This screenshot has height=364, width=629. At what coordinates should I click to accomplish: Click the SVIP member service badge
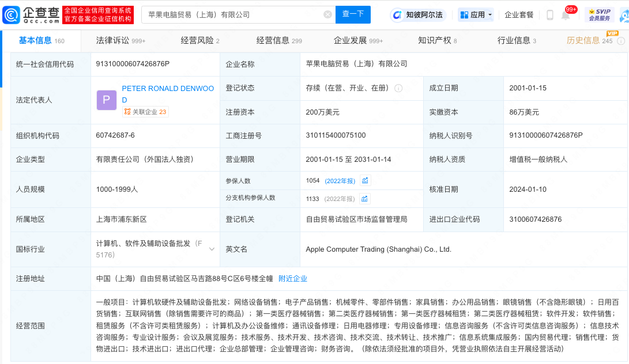coord(599,15)
